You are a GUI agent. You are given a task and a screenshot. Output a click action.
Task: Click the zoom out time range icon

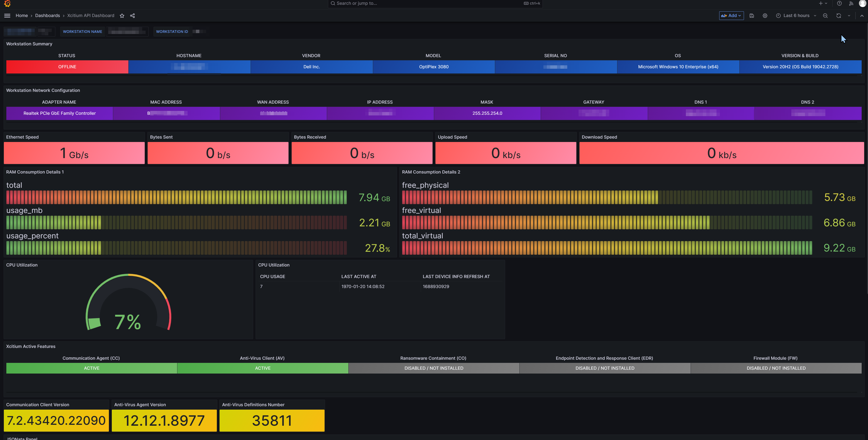[x=825, y=16]
